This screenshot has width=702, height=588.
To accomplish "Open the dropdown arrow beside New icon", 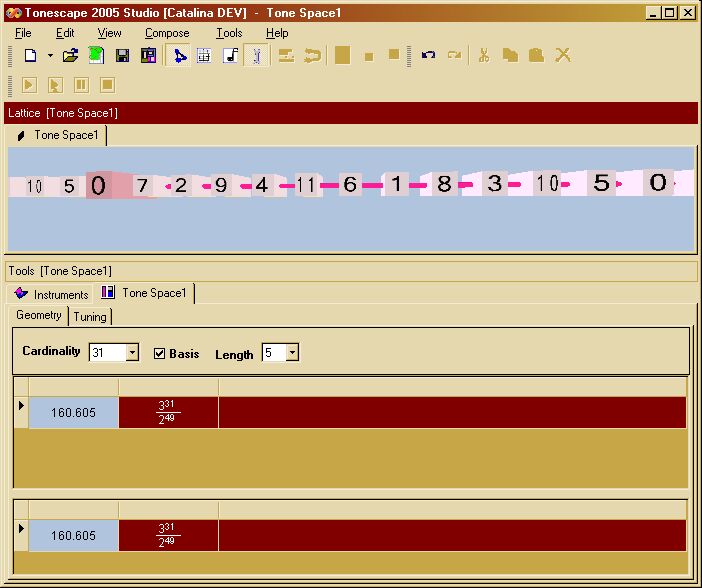I will pos(50,56).
